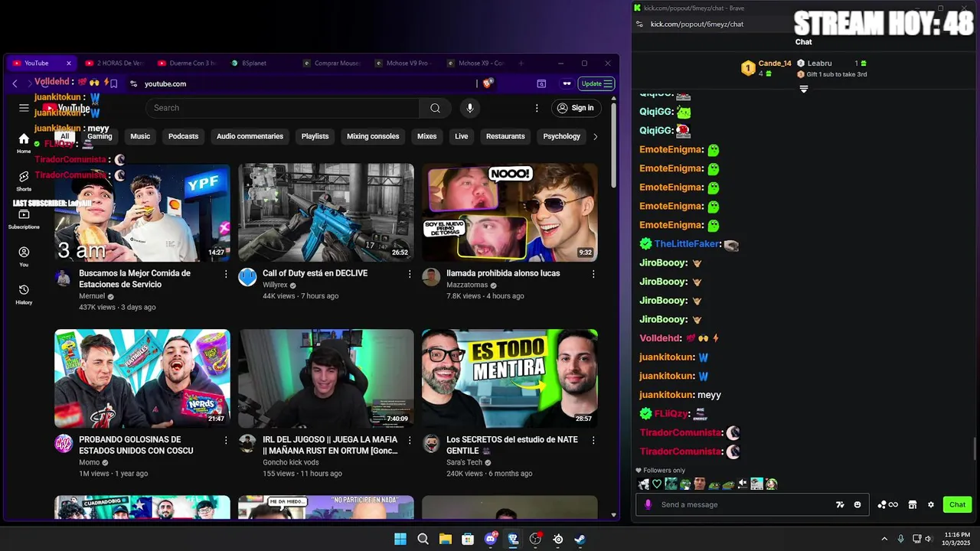Click the Brave Update button
The image size is (980, 551).
coord(597,83)
